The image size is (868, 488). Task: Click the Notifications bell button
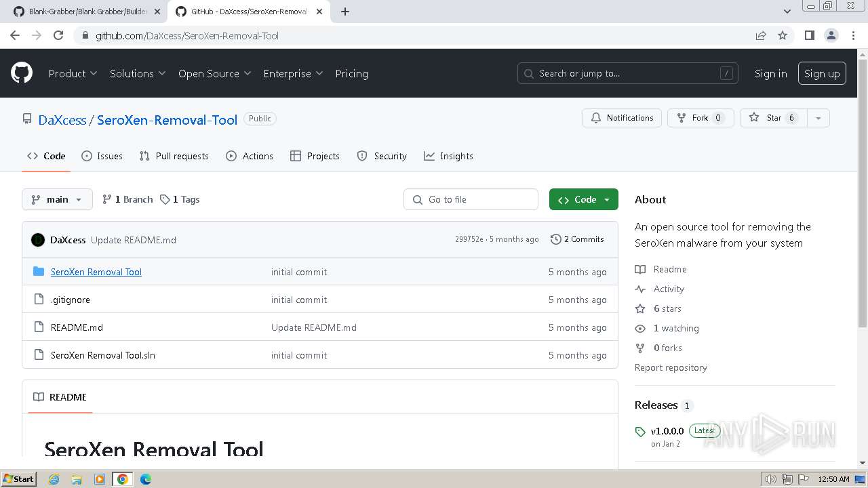coord(622,118)
